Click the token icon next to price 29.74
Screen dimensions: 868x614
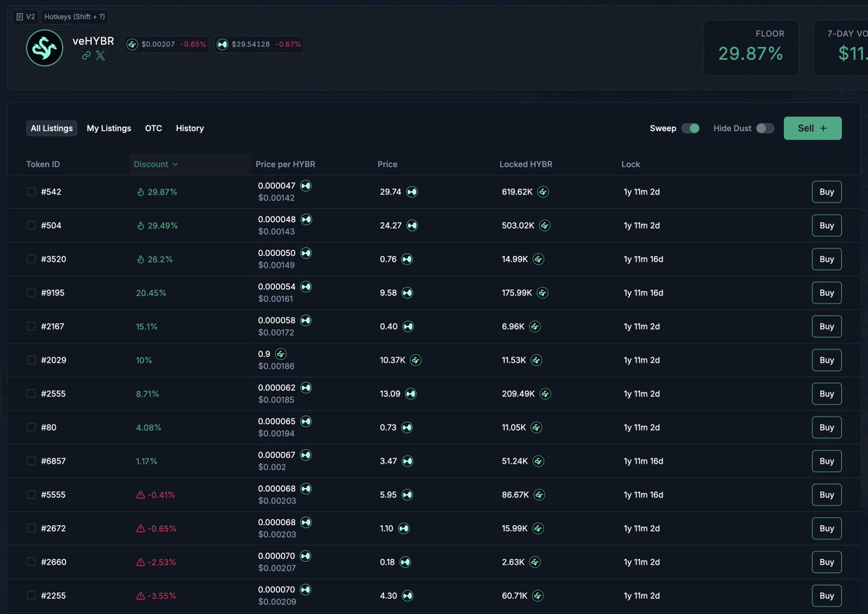click(412, 192)
